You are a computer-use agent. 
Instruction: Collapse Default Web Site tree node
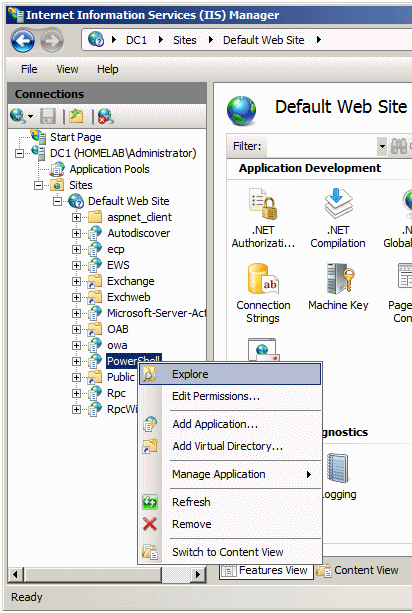pos(57,201)
